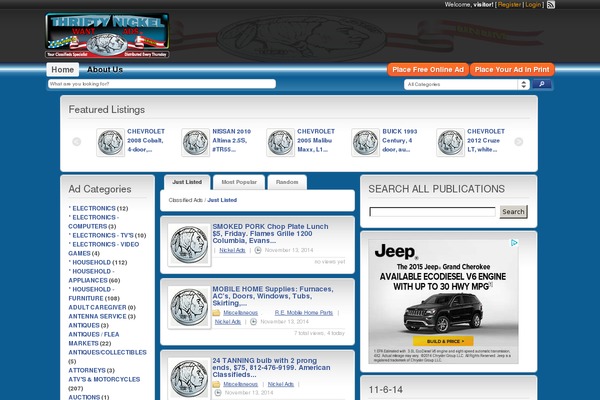This screenshot has height=400, width=600.
Task: Click the Chevrolet 2012 Cruze thumbnail
Action: tap(450, 142)
